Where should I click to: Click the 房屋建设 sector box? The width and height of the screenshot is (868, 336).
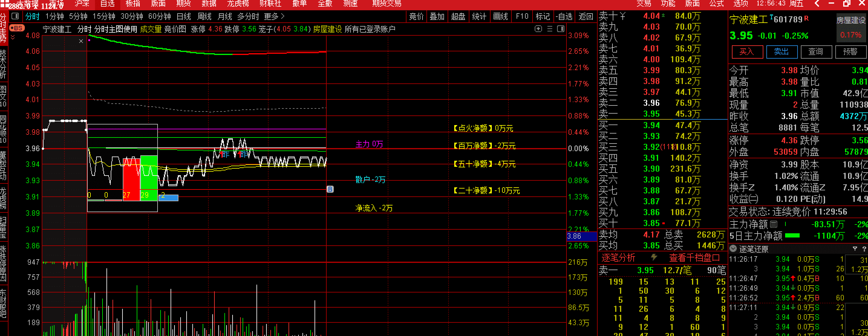tap(851, 28)
